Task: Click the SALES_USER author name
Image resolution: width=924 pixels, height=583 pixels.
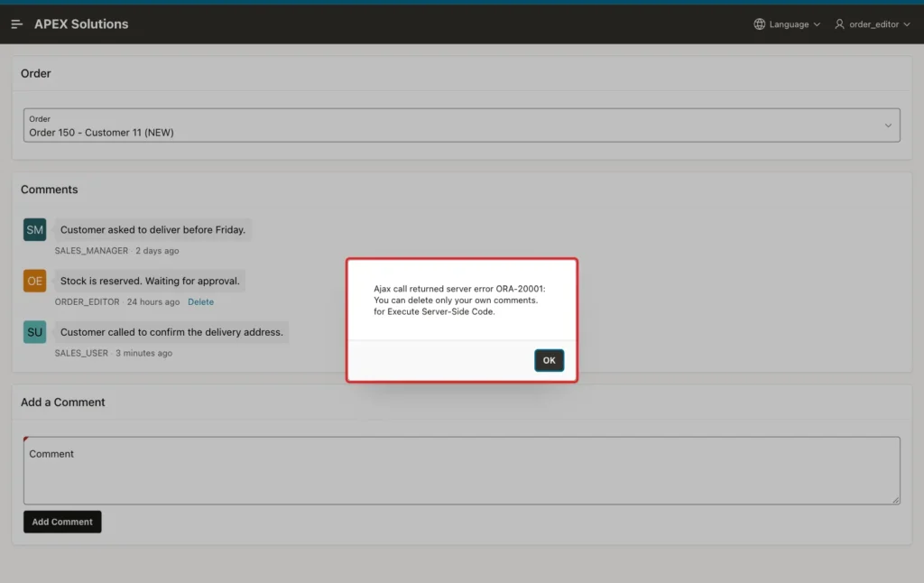Action: 81,353
